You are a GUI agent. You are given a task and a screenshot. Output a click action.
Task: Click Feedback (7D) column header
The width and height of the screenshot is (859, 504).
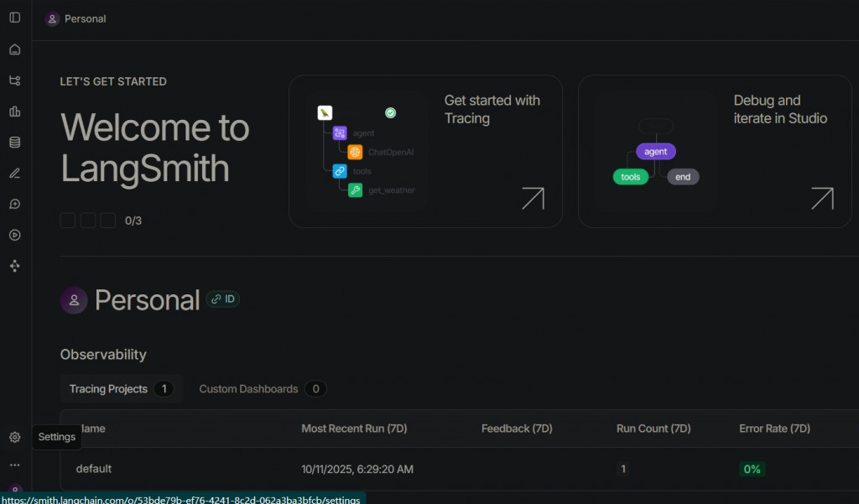click(x=517, y=429)
